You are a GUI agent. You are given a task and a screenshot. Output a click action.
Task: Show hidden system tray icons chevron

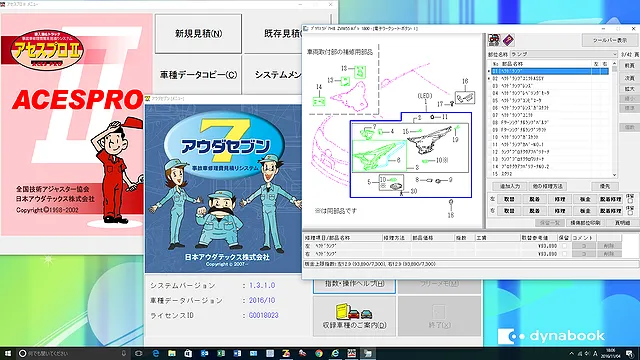tap(571, 353)
